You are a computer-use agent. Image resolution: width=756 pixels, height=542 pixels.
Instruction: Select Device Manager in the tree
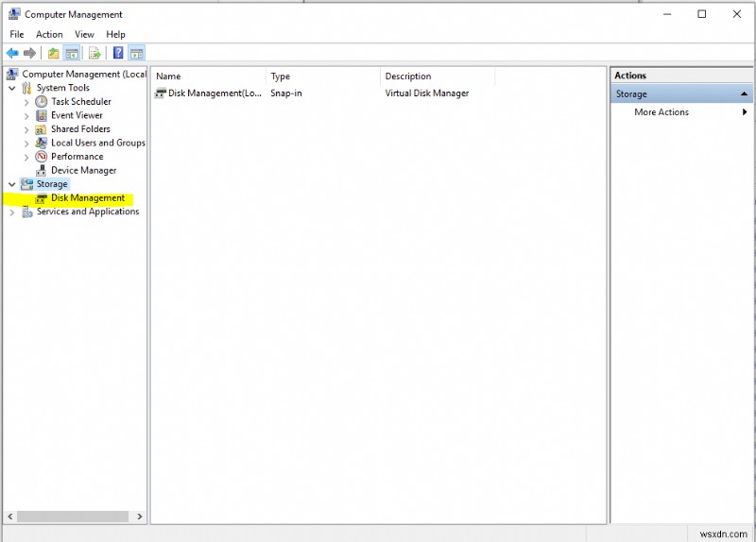[83, 170]
